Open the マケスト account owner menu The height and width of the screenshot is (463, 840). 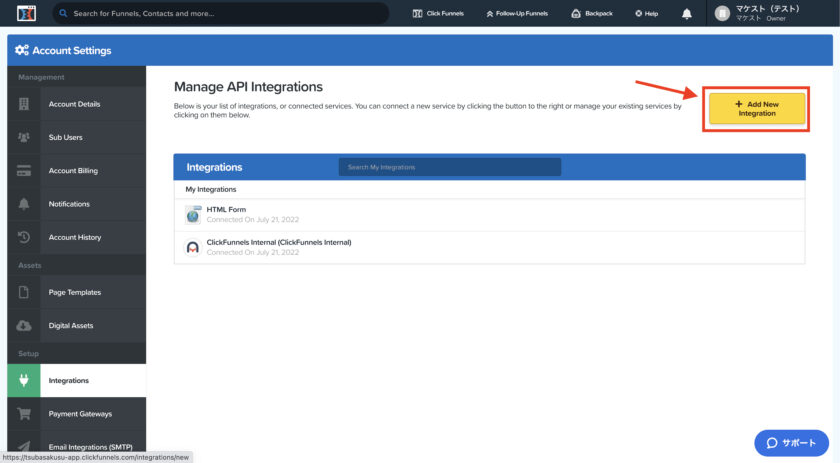point(767,13)
